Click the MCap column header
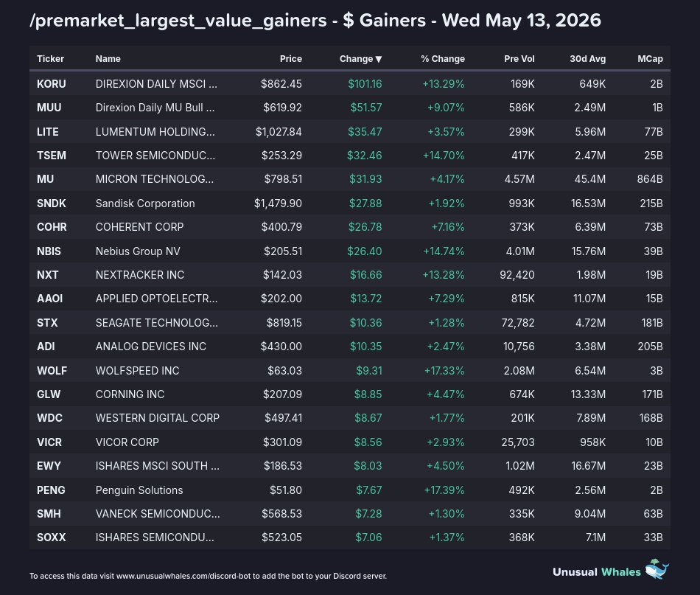The image size is (700, 595). pyautogui.click(x=650, y=58)
